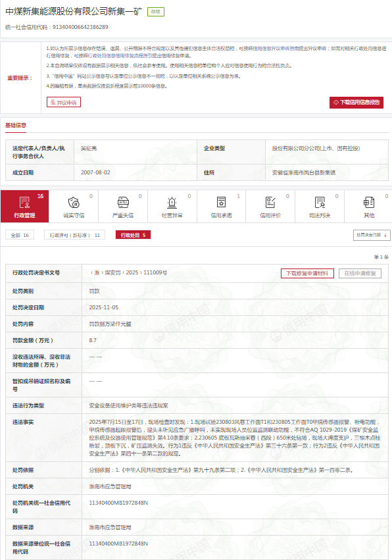Click the 存续 status badge
The width and height of the screenshot is (392, 560).
[156, 11]
